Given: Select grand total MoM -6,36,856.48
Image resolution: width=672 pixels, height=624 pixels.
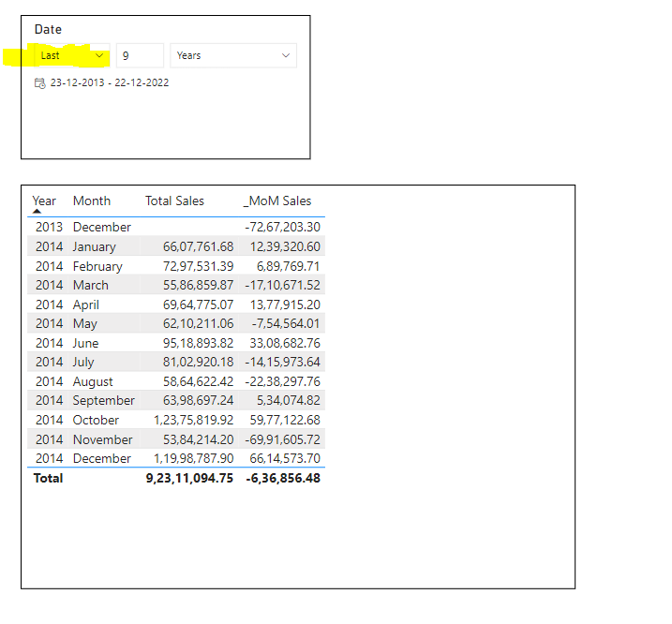Looking at the screenshot, I should click(283, 479).
